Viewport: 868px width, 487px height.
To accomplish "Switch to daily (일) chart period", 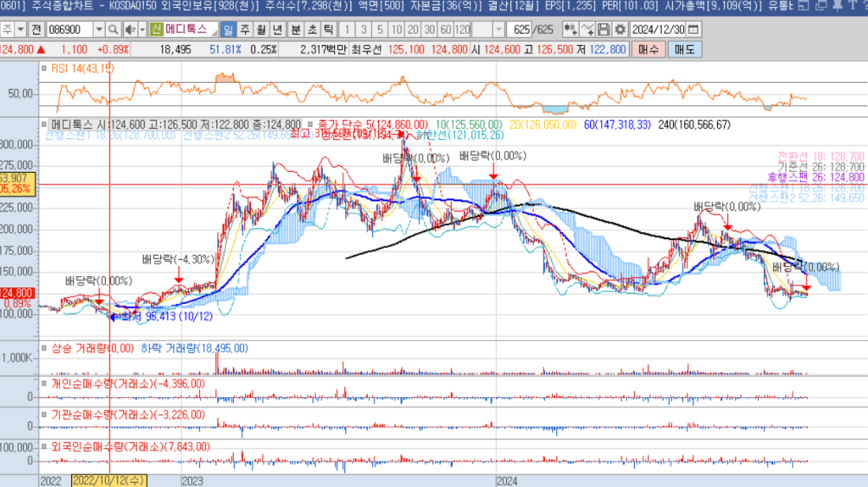I will [228, 29].
